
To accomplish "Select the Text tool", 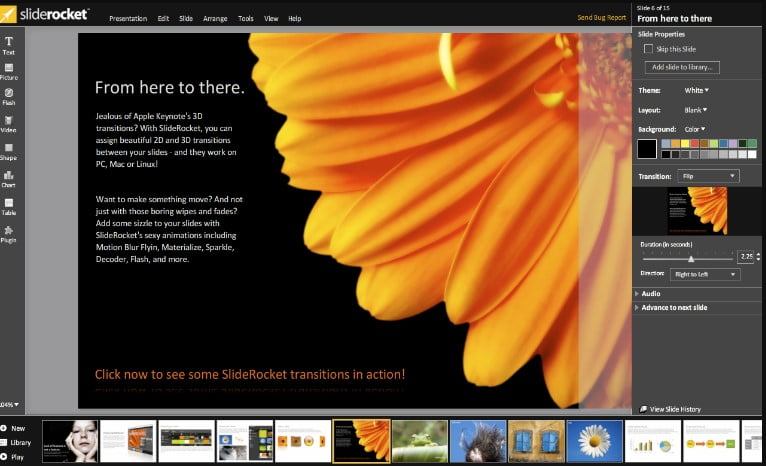I will tap(9, 43).
